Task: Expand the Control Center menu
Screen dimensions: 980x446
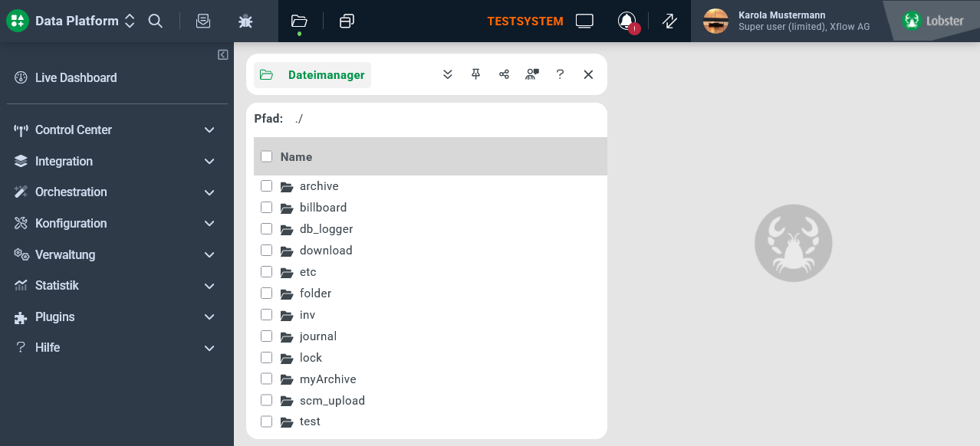Action: coord(117,130)
